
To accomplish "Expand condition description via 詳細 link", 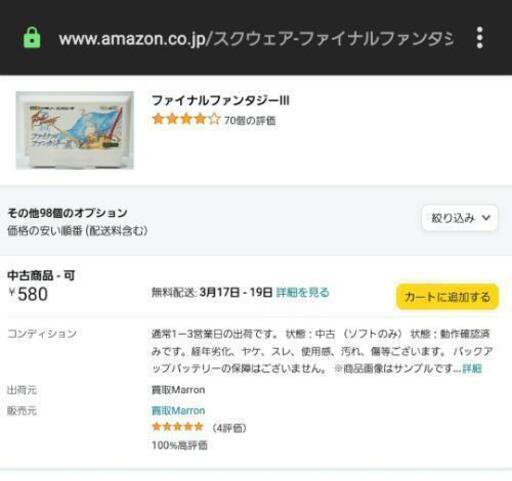I will 472,369.
